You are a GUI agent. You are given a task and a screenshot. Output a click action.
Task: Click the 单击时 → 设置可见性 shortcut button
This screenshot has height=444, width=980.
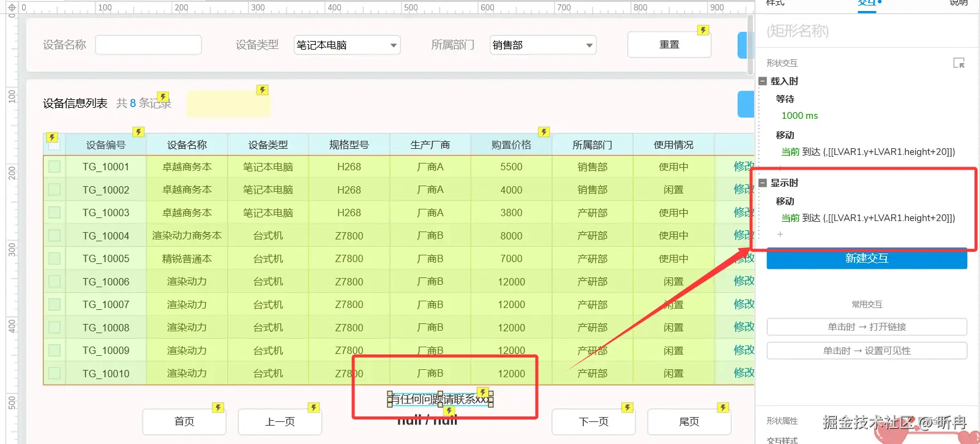tap(867, 351)
